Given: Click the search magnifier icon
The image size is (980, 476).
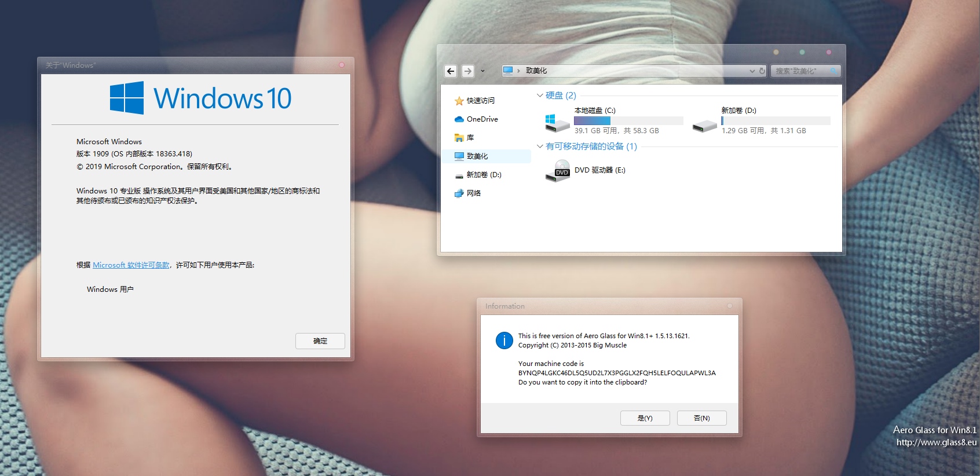Looking at the screenshot, I should [833, 71].
